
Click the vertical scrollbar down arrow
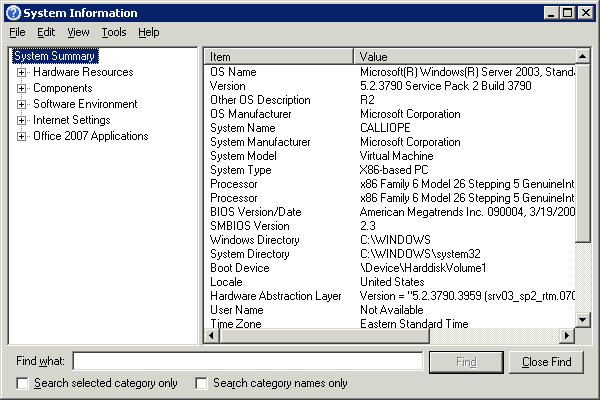584,320
